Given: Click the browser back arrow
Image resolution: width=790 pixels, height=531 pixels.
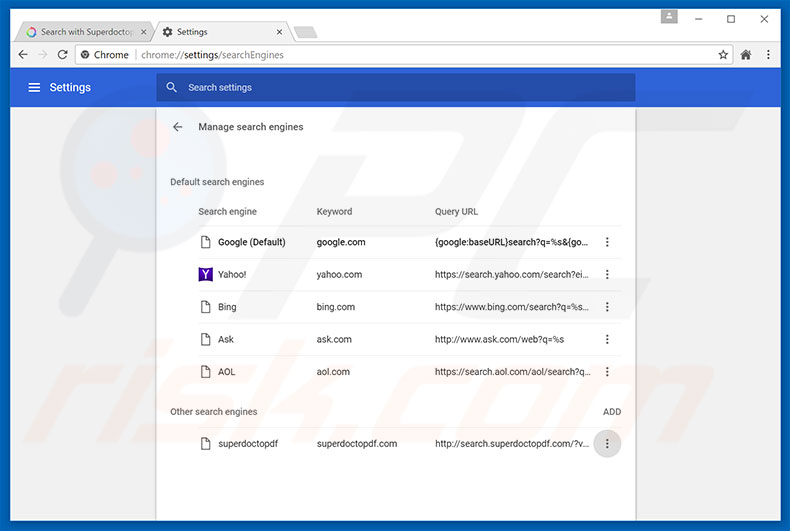Looking at the screenshot, I should click(x=23, y=54).
